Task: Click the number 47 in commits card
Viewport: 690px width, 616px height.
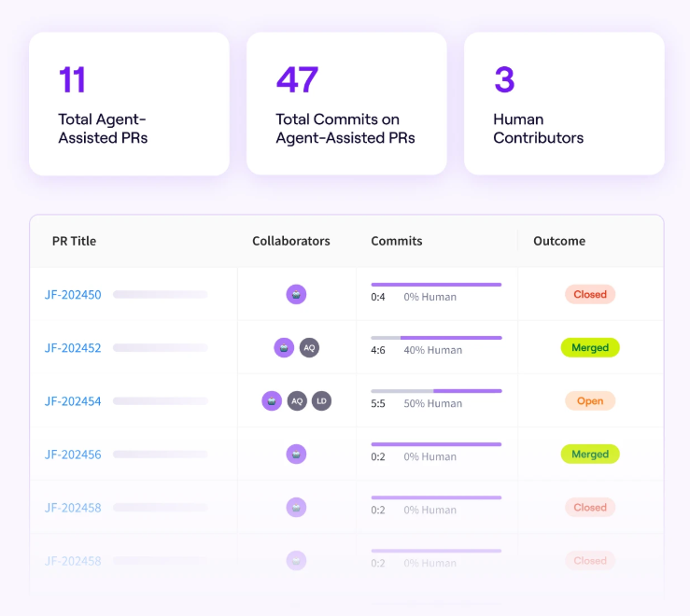Action: coord(297,79)
